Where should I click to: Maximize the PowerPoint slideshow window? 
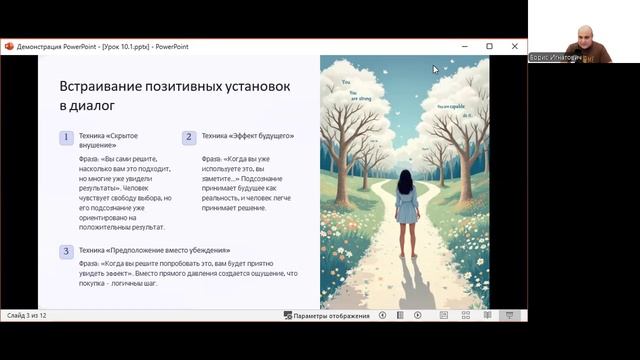pos(489,47)
